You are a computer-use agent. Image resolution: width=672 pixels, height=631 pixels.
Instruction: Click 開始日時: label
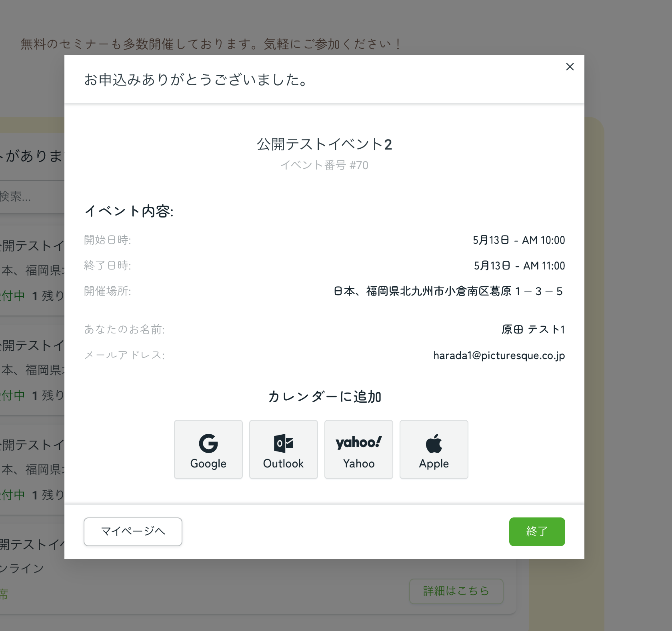(107, 240)
